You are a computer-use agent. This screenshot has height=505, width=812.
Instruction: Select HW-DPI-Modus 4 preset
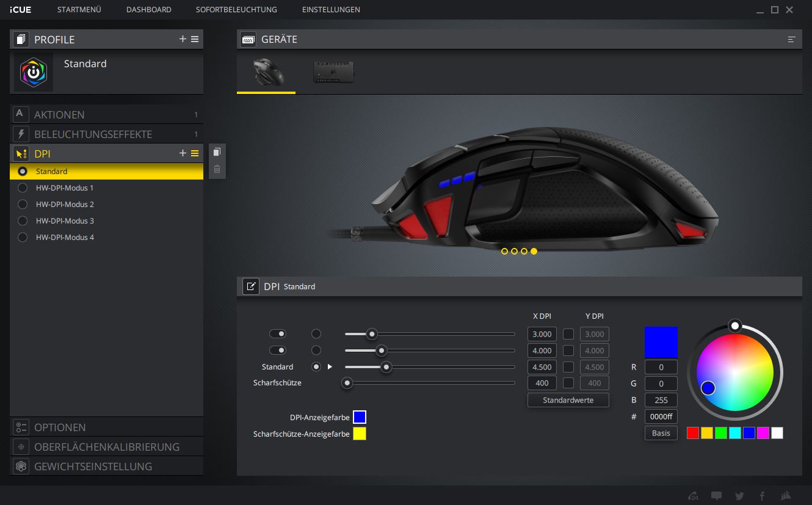(106, 238)
